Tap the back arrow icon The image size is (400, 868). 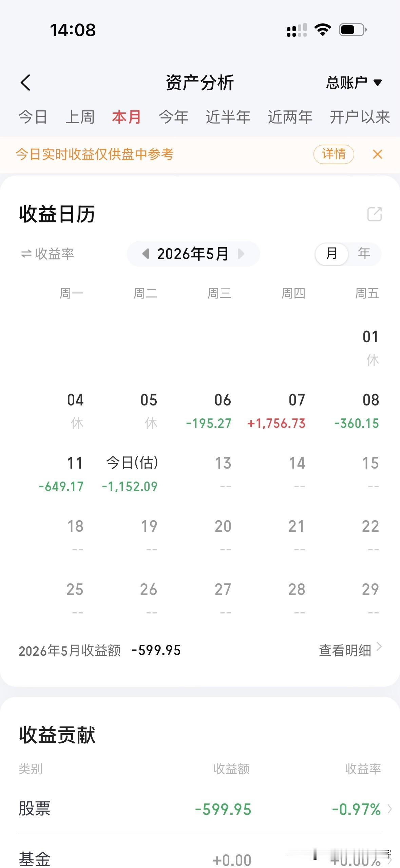(x=25, y=83)
